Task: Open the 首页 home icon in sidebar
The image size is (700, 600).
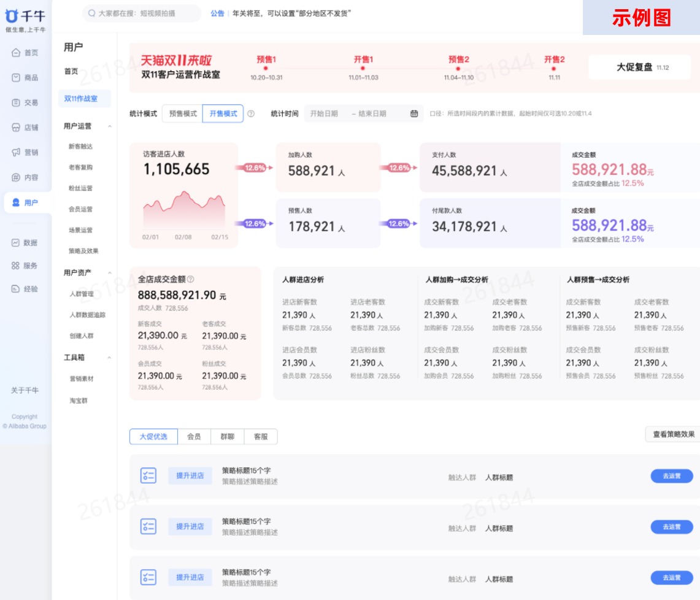Action: (15, 53)
